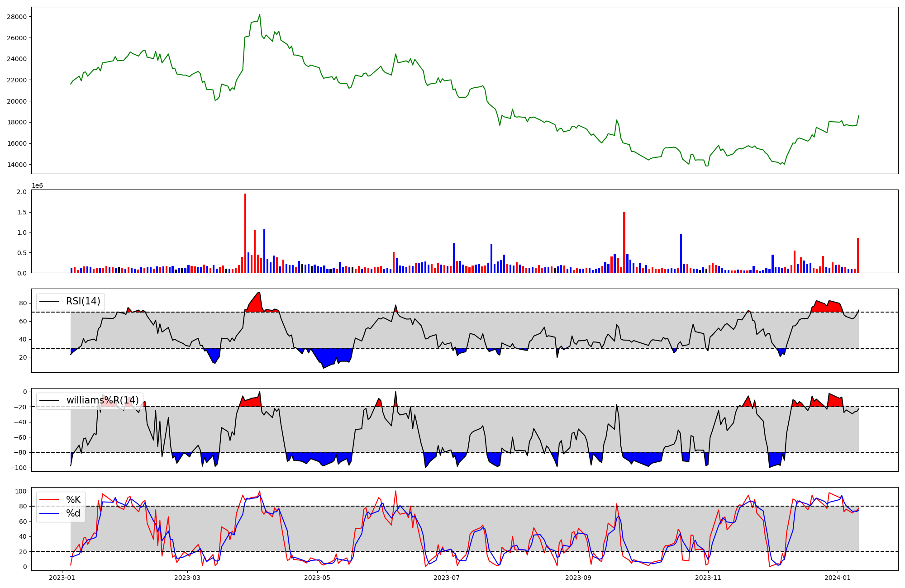Image resolution: width=905 pixels, height=588 pixels.
Task: Click the williams%R(14) legend label
Action: point(103,400)
